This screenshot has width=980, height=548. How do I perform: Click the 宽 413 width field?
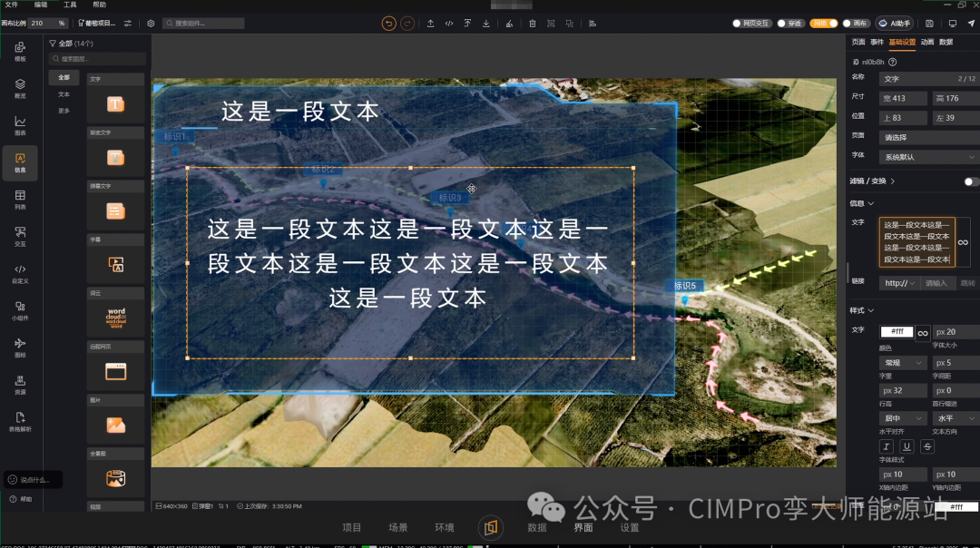coord(903,98)
